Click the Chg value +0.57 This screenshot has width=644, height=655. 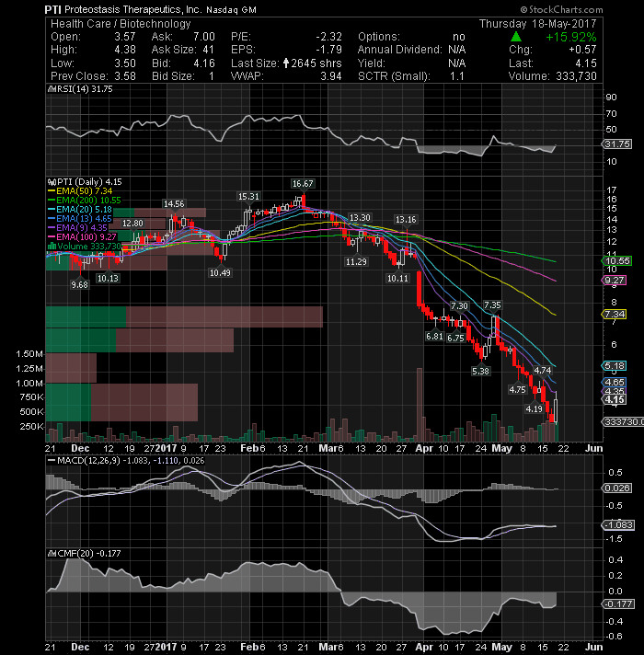(582, 50)
